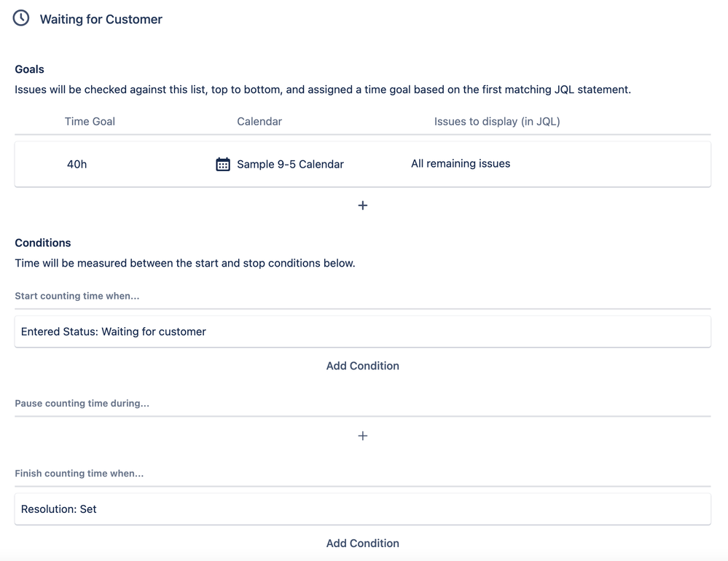
Task: Click Add Condition under the finish conditions
Action: point(363,543)
